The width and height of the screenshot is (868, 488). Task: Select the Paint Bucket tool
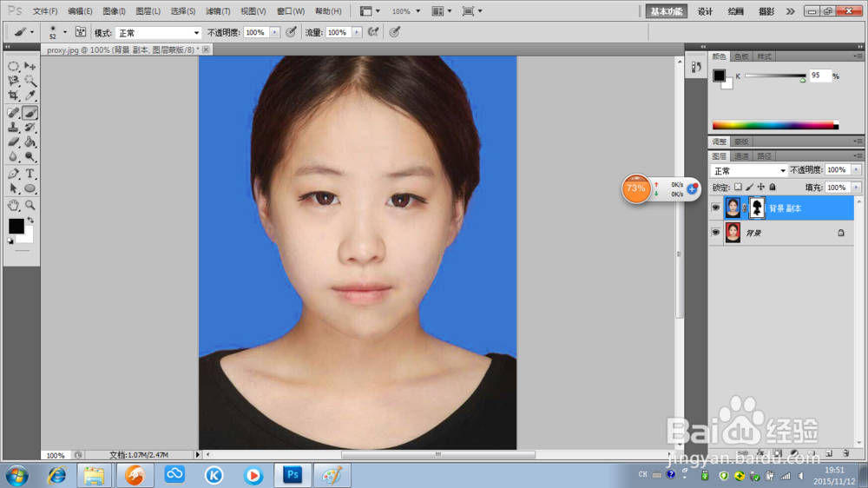pos(30,142)
